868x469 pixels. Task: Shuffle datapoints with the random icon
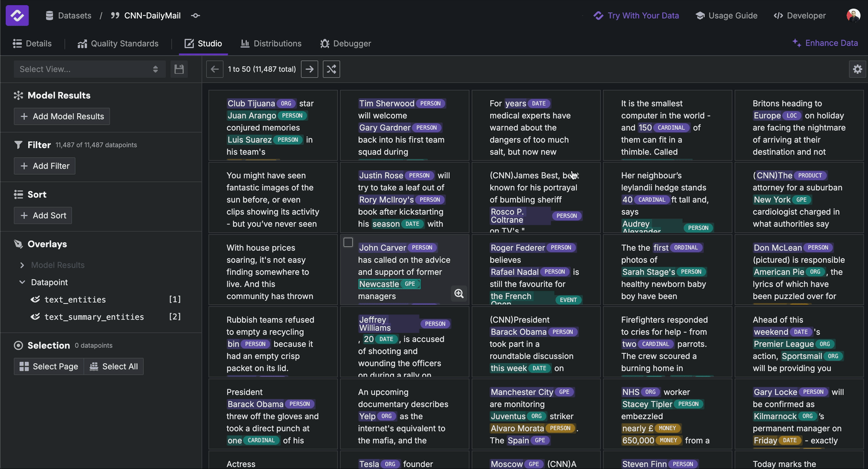(x=331, y=69)
